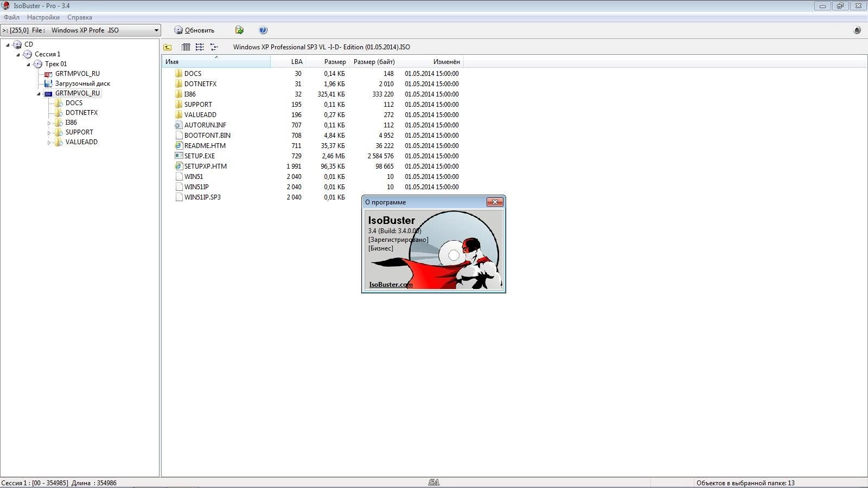Select SUPPORT folder icon in file list

click(179, 104)
